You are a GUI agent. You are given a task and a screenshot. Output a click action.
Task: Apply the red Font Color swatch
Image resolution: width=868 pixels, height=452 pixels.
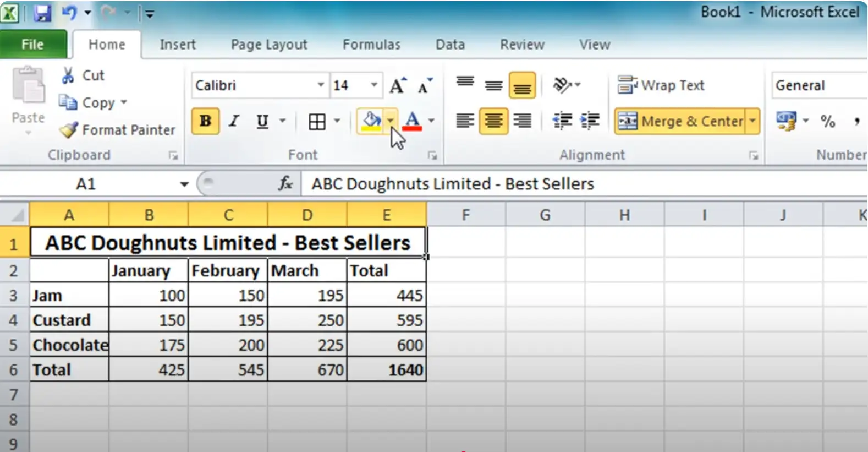point(413,121)
